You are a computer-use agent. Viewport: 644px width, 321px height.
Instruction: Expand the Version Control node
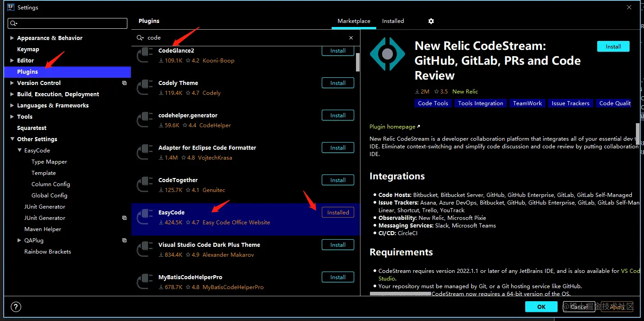click(x=12, y=83)
